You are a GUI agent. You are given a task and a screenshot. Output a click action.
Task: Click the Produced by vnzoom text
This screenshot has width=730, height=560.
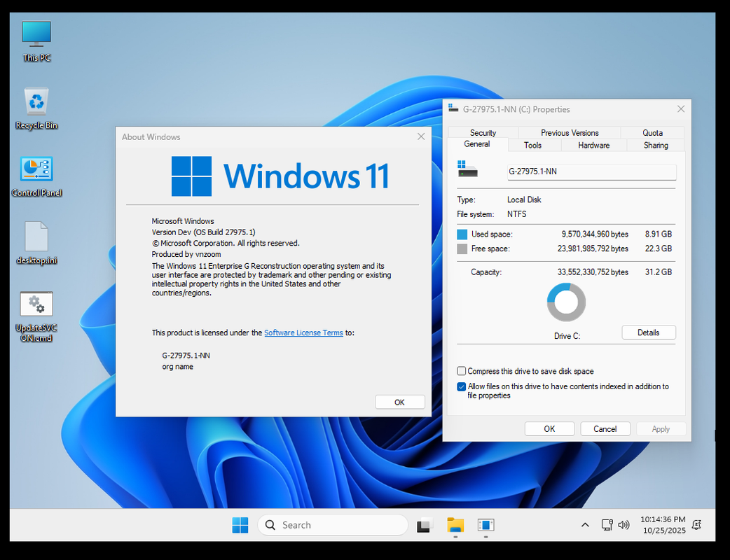186,254
